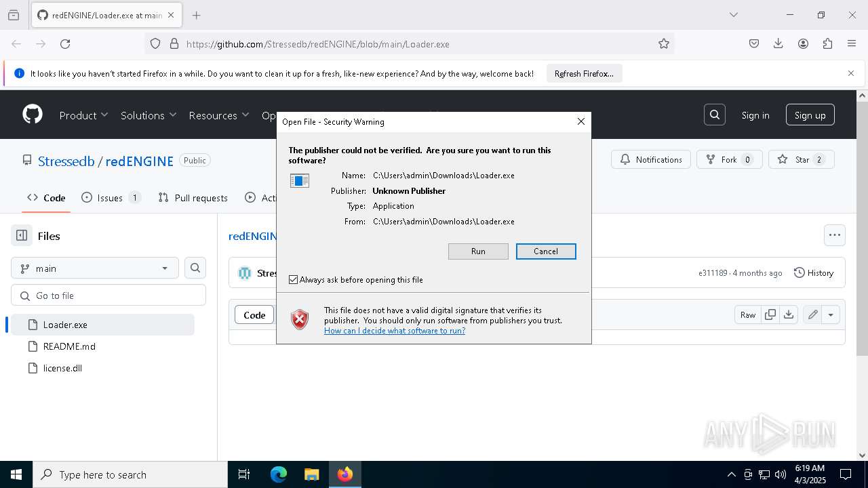Open File Explorer from taskbar
The width and height of the screenshot is (868, 488).
(311, 474)
